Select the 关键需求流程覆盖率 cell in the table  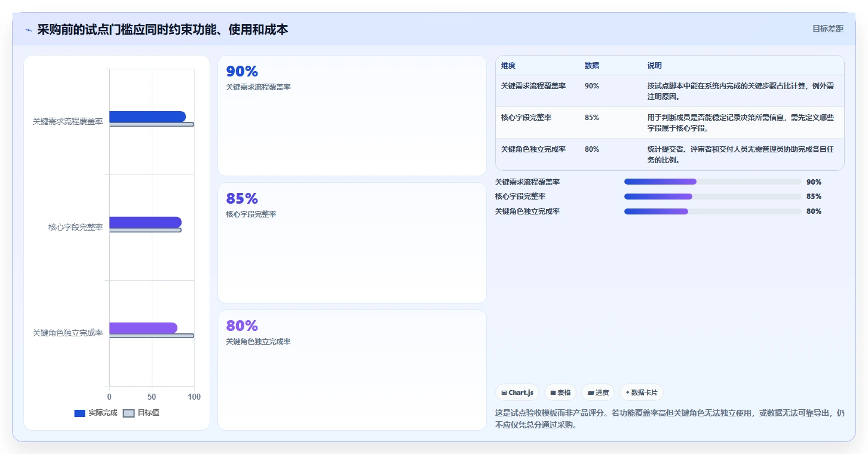pos(533,86)
